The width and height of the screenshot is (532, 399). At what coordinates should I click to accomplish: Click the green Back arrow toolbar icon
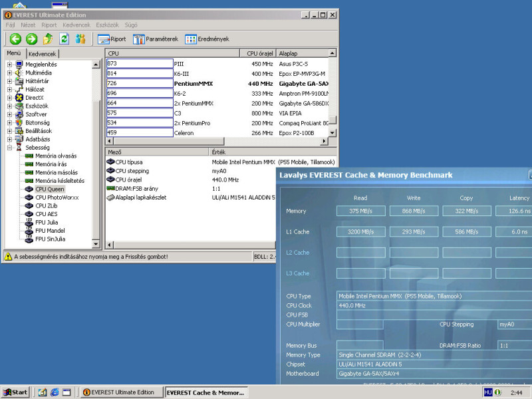[15, 39]
